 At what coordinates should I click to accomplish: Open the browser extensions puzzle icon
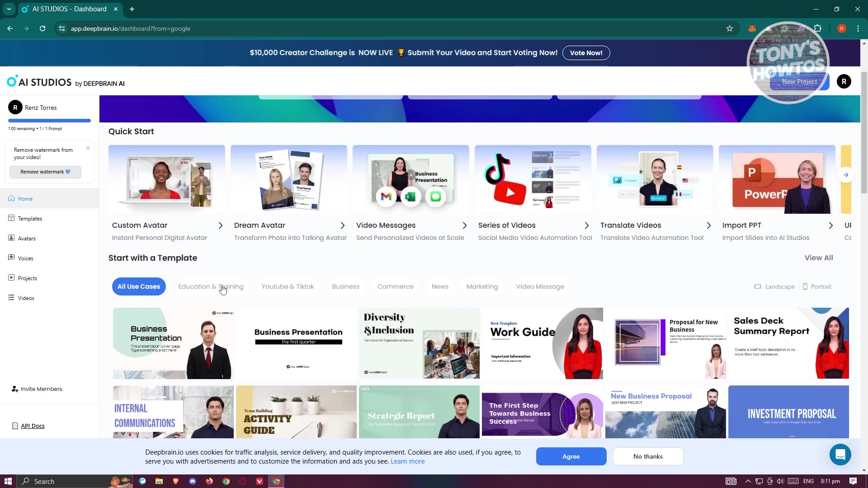coord(817,28)
